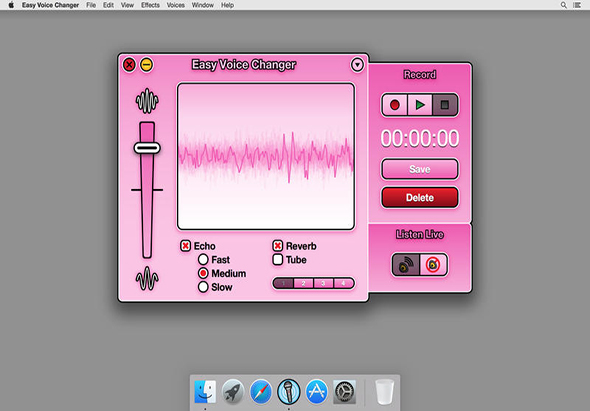
Task: Open the dropdown arrow in title bar
Action: click(x=357, y=65)
